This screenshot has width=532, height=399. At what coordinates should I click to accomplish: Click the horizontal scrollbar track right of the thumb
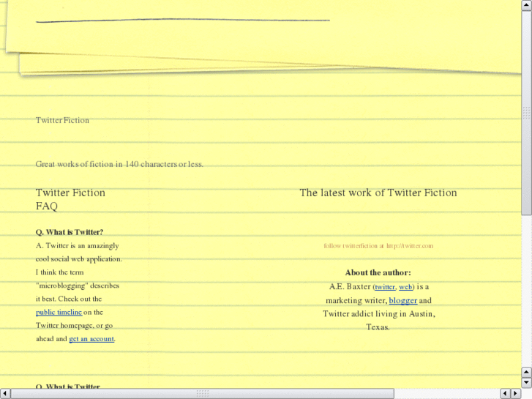click(x=447, y=394)
